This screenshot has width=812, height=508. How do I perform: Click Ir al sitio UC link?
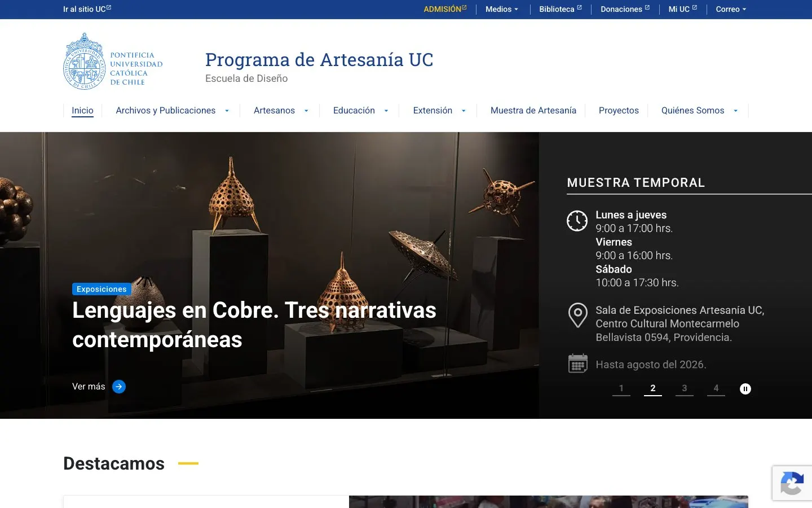point(87,9)
